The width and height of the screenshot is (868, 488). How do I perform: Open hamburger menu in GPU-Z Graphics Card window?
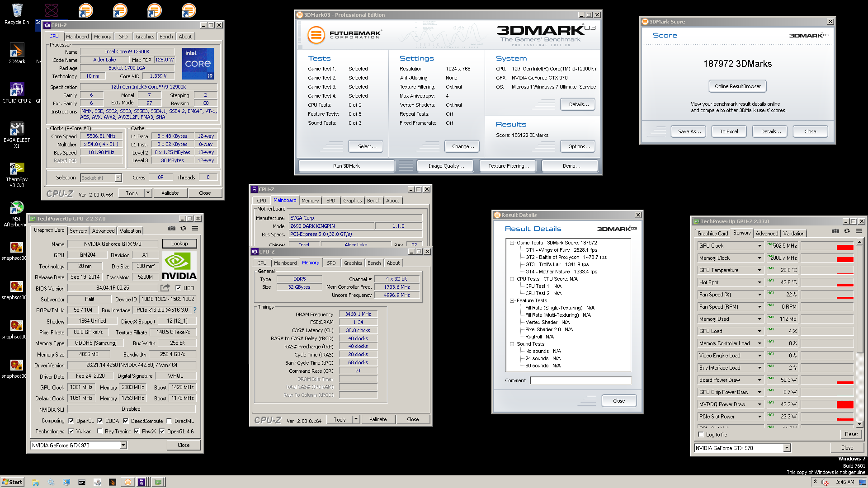[x=195, y=229]
